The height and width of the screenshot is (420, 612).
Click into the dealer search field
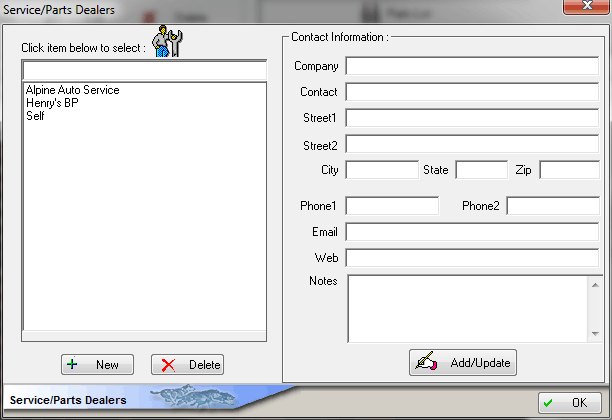[144, 70]
